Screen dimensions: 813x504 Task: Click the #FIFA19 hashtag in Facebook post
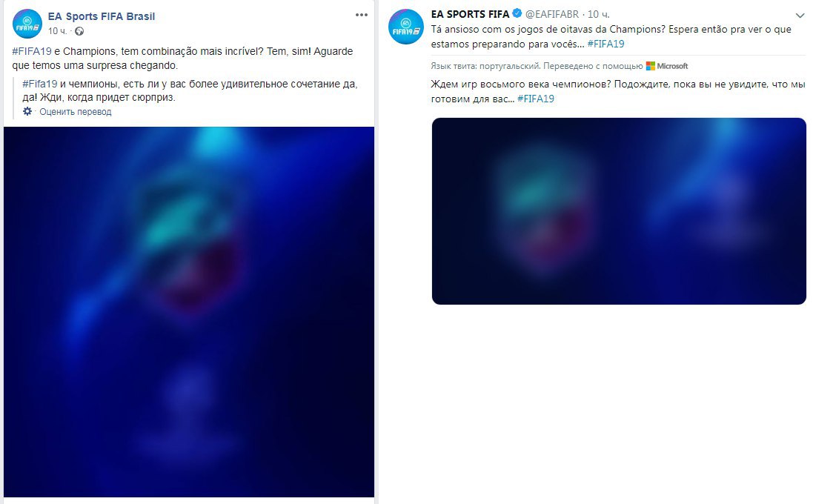(x=32, y=51)
